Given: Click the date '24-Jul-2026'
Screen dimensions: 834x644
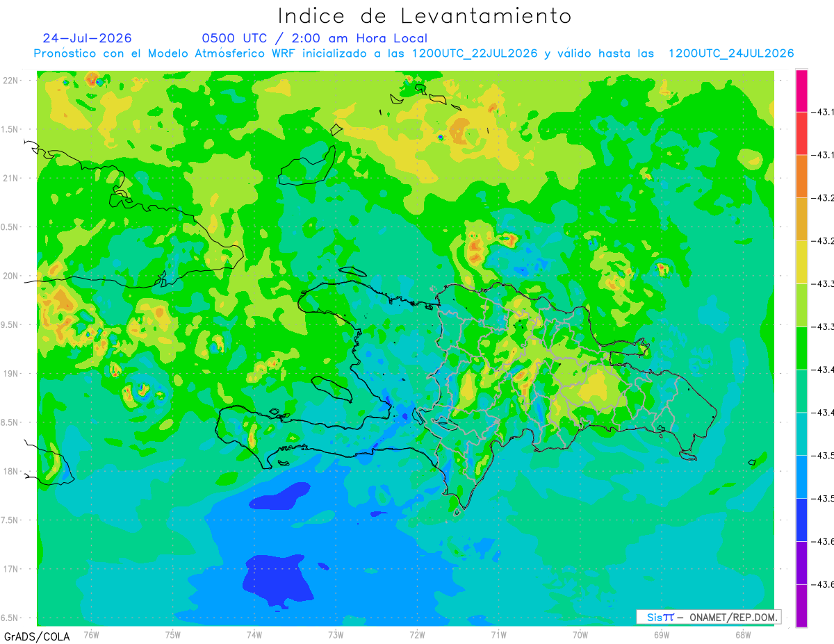Looking at the screenshot, I should [x=87, y=38].
